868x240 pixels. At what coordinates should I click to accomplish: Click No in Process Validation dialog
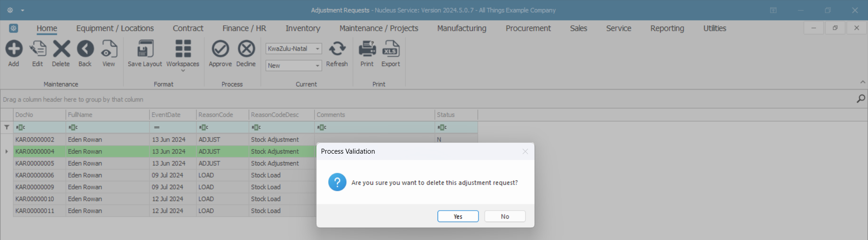505,216
